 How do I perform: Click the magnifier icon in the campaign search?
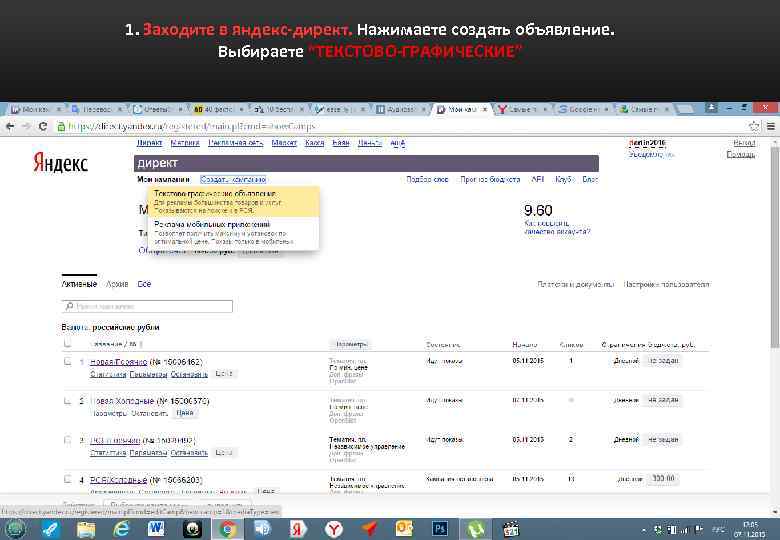tap(69, 306)
